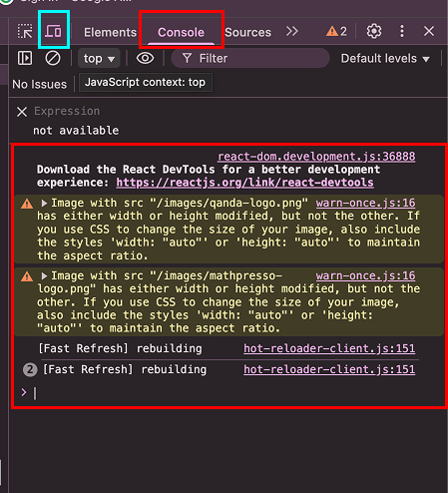The image size is (448, 493).
Task: Follow the reactjs.org react-devtools link
Action: click(x=244, y=183)
